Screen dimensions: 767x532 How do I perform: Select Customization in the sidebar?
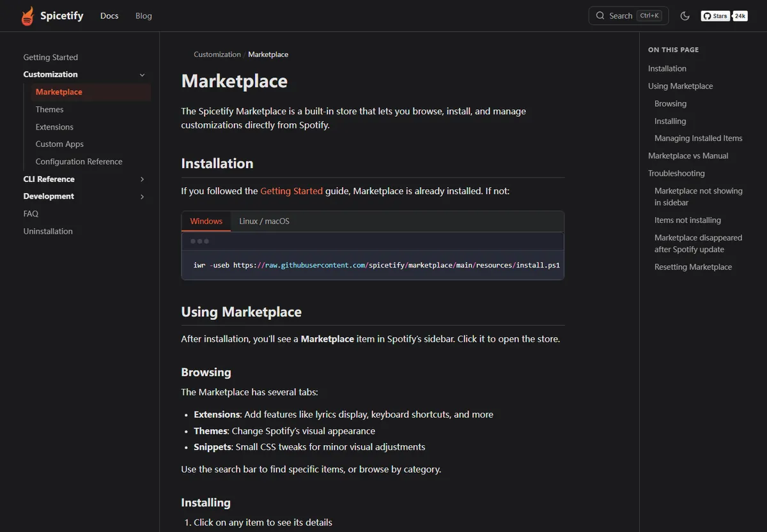50,75
